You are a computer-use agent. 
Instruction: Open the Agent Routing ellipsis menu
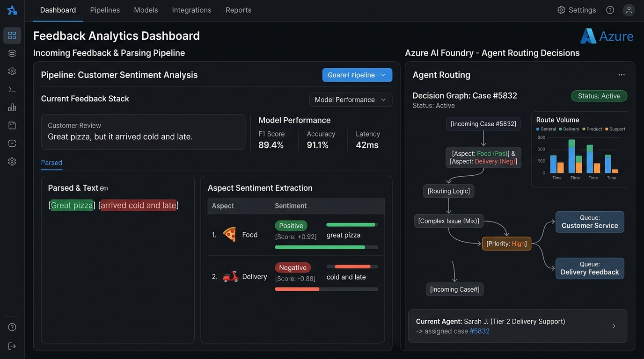pyautogui.click(x=622, y=75)
